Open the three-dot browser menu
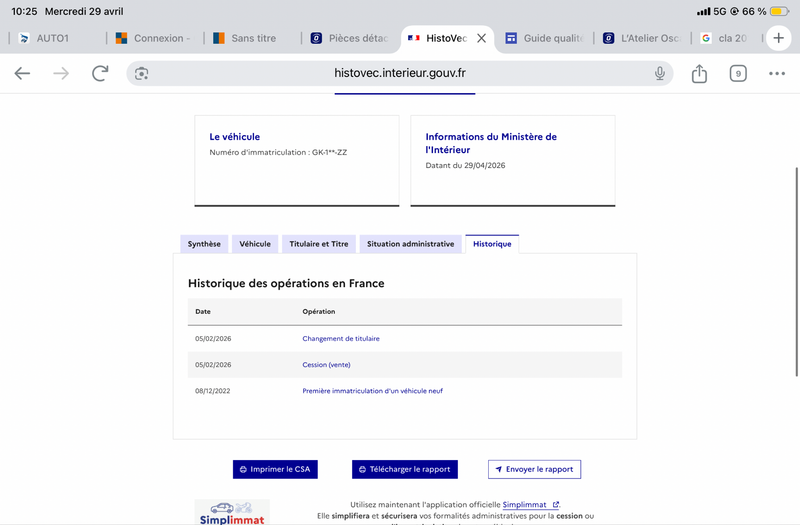 click(777, 73)
